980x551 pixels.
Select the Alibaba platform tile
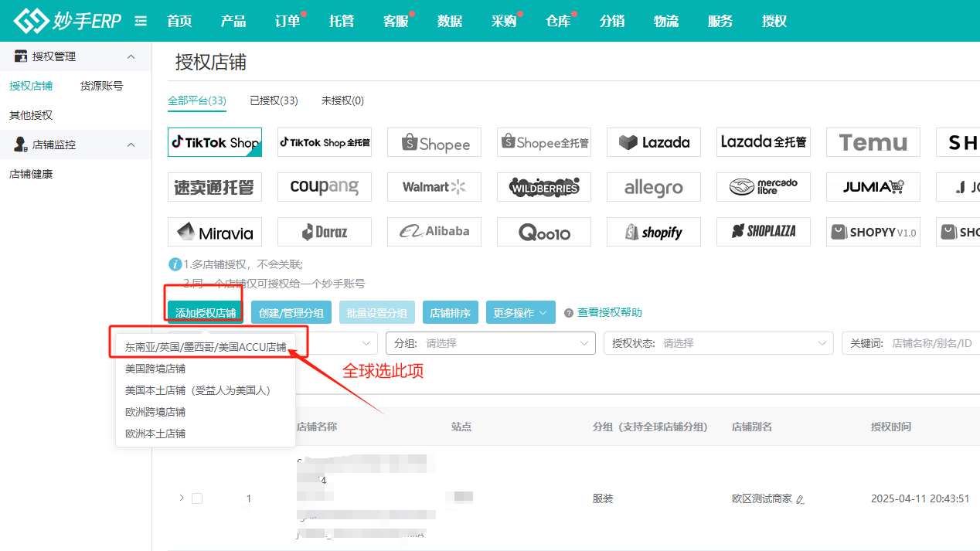[x=434, y=232]
